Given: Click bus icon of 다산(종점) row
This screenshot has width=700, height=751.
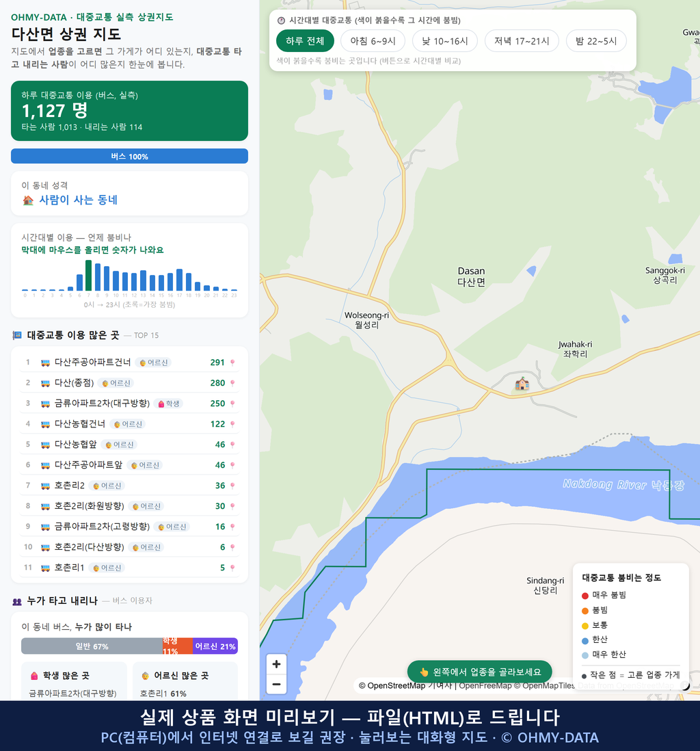Looking at the screenshot, I should click(x=46, y=383).
